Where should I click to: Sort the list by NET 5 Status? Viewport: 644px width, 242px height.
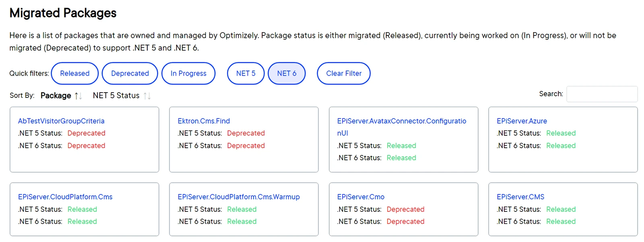116,95
